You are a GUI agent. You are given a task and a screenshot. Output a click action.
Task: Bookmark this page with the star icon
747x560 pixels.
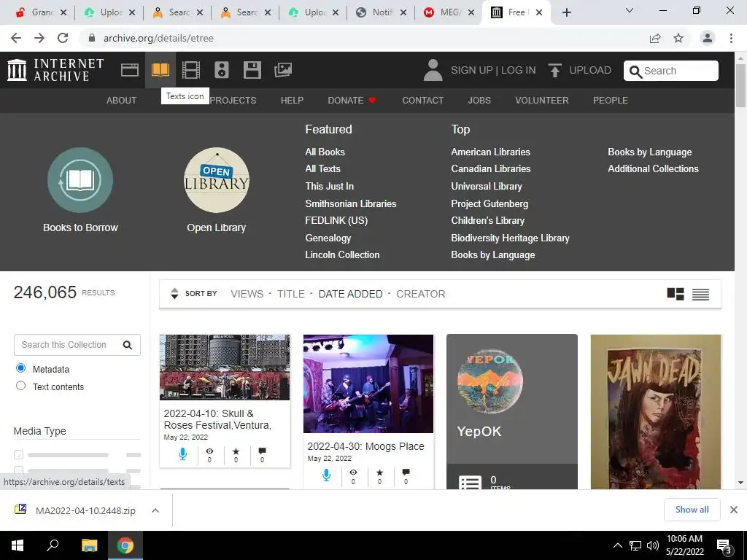[x=678, y=38]
